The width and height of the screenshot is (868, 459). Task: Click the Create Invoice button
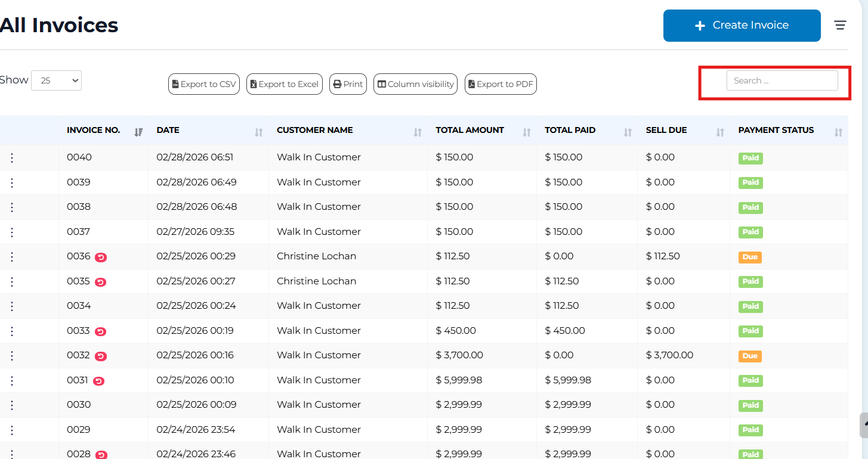(x=742, y=26)
